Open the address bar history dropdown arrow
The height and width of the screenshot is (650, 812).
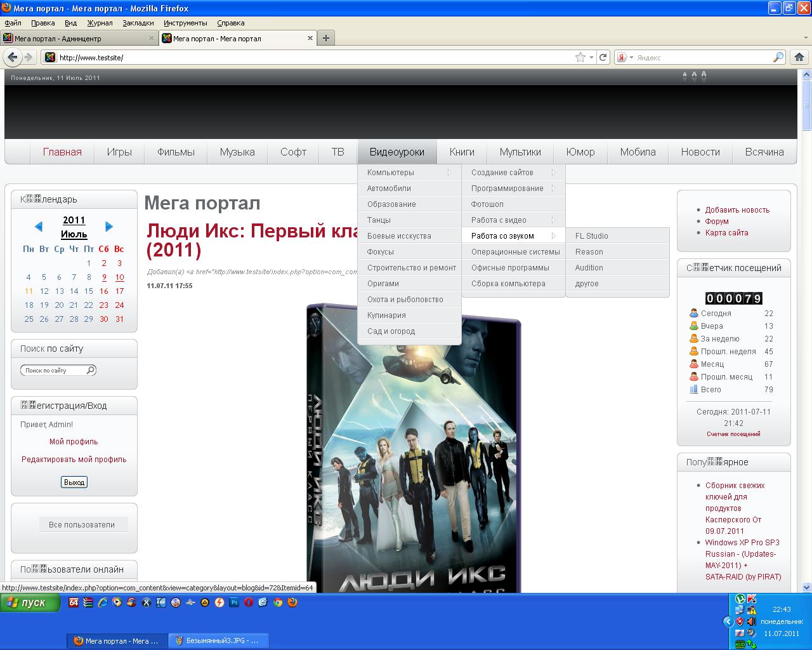coord(591,57)
